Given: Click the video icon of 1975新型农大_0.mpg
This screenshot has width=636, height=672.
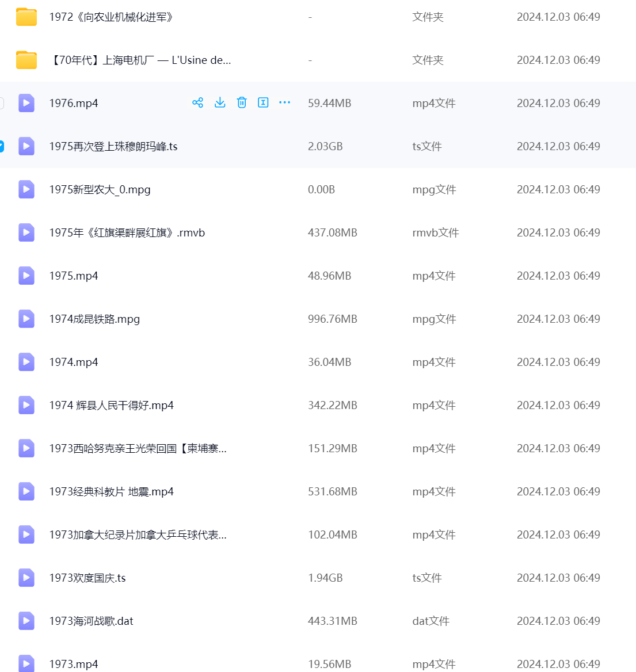Looking at the screenshot, I should pyautogui.click(x=26, y=189).
